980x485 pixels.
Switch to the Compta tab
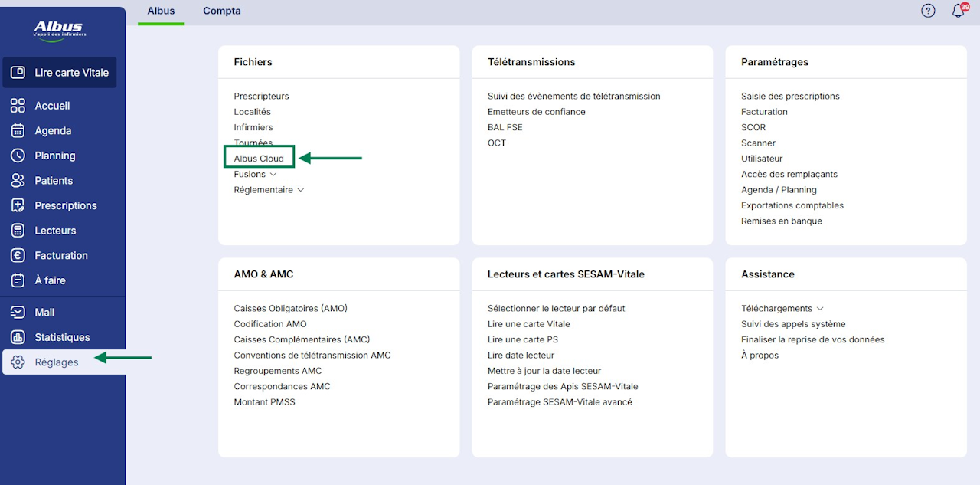pyautogui.click(x=222, y=11)
